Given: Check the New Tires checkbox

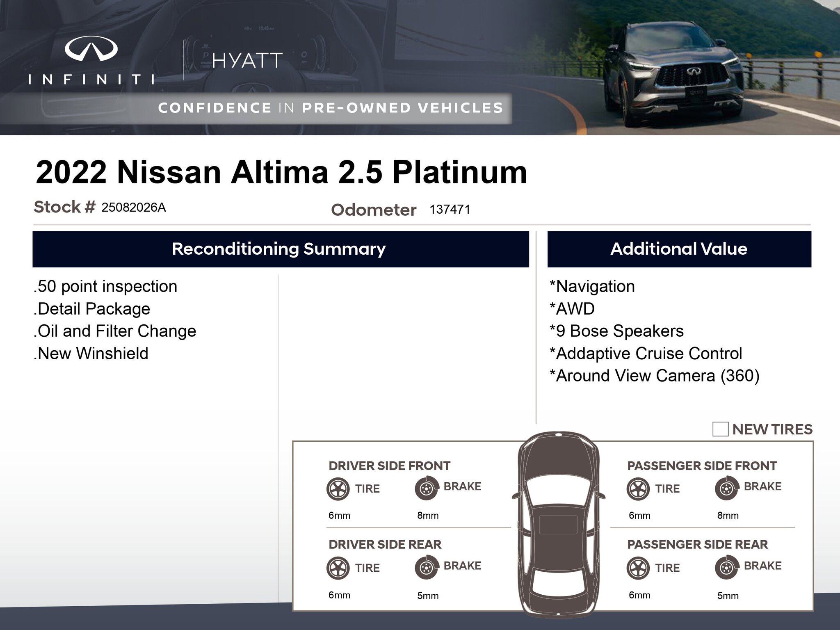Looking at the screenshot, I should coord(720,429).
